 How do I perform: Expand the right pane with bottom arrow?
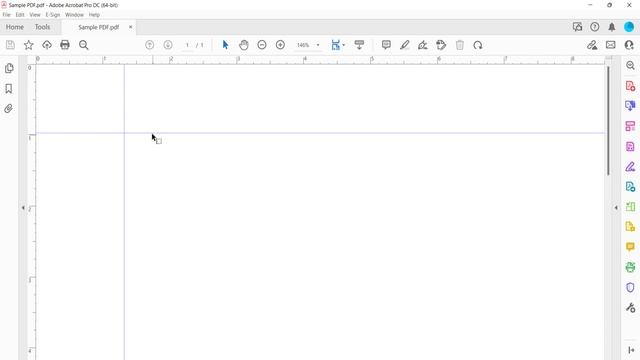631,350
